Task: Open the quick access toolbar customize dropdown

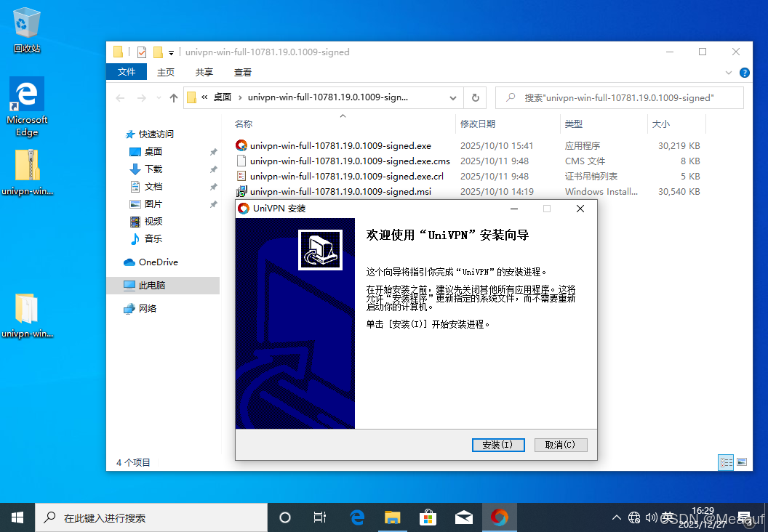Action: [x=171, y=52]
